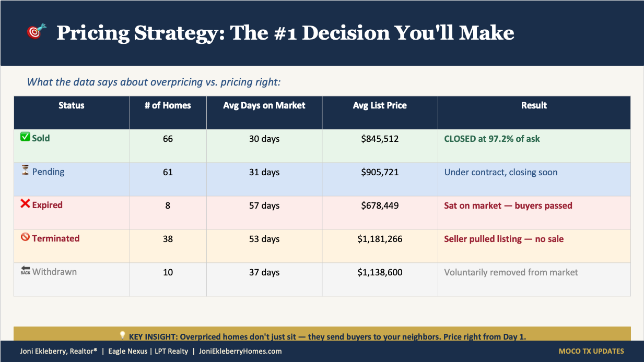The height and width of the screenshot is (362, 644).
Task: Click the gold Key Insight banner text
Action: [x=327, y=336]
